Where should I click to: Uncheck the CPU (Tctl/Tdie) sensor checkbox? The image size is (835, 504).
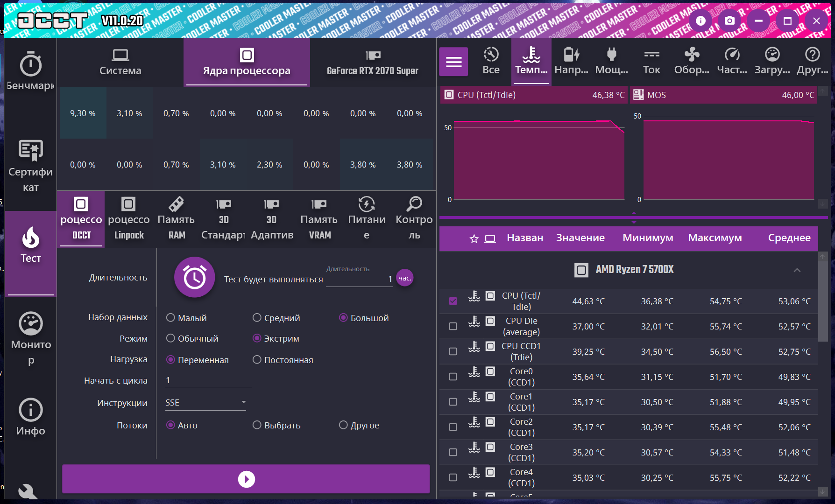click(x=453, y=301)
